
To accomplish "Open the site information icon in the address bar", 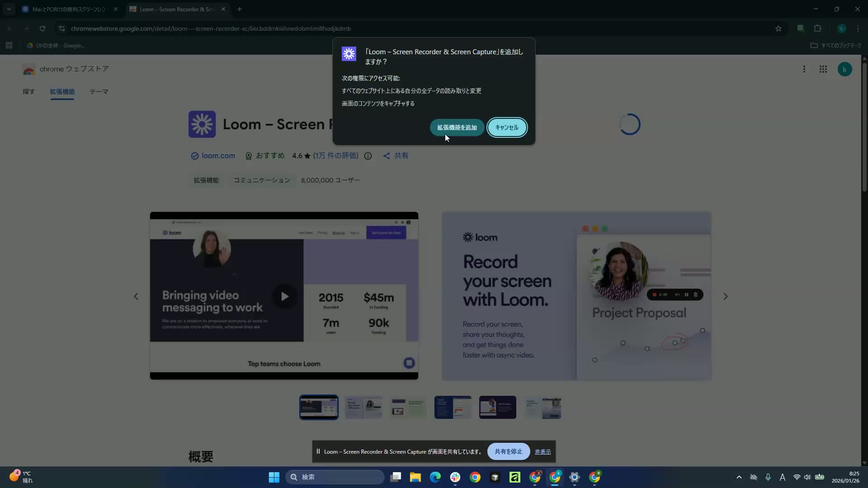I will click(x=62, y=28).
